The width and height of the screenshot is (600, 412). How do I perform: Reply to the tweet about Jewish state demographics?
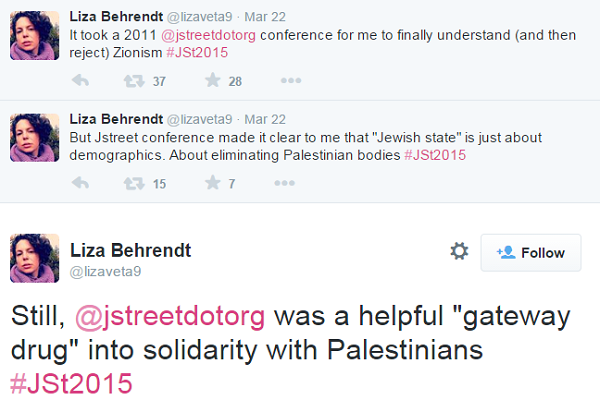pyautogui.click(x=80, y=183)
